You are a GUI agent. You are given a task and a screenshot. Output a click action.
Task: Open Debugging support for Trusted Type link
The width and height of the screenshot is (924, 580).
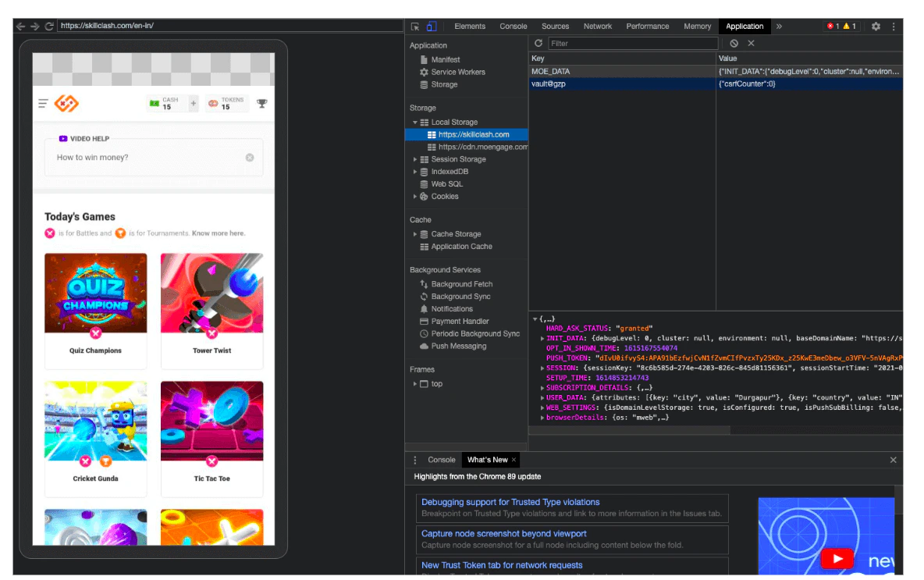(x=510, y=502)
